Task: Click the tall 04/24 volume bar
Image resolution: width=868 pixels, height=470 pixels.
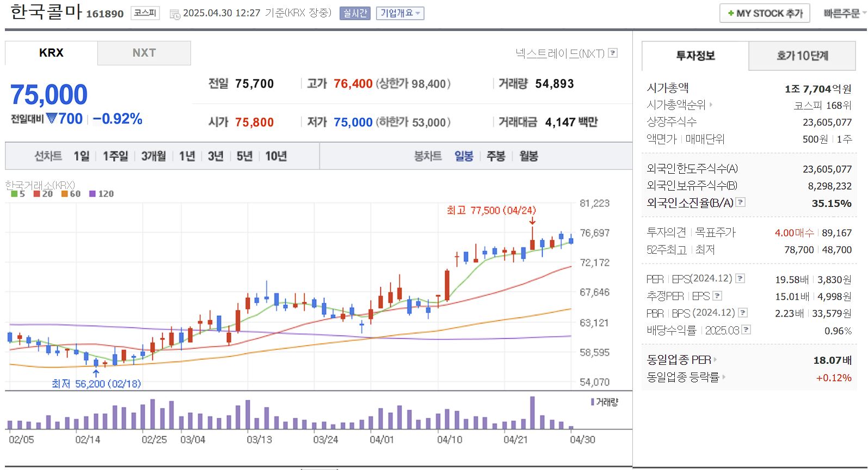Action: [532, 413]
